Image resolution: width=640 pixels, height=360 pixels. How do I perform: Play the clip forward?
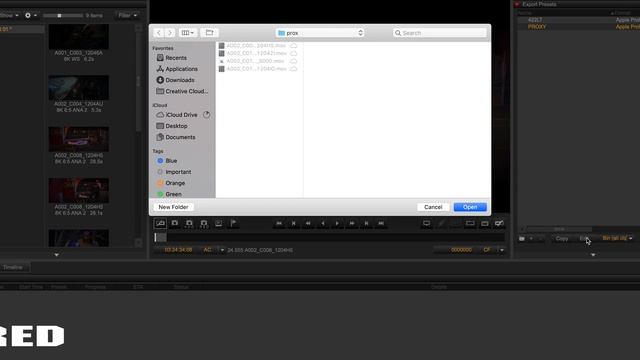(x=337, y=223)
